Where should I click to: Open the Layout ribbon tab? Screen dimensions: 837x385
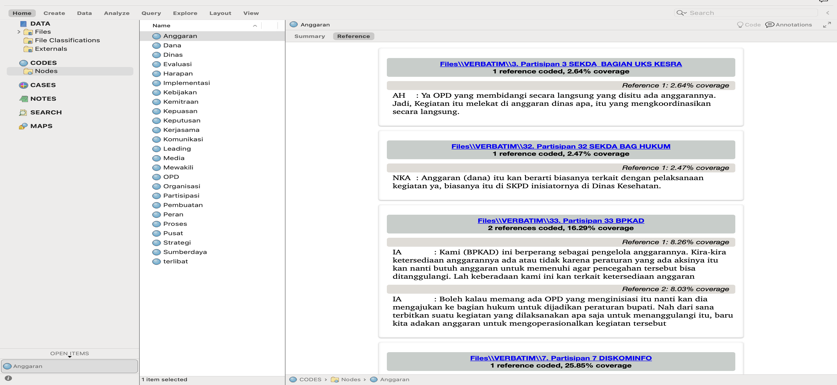tap(220, 13)
